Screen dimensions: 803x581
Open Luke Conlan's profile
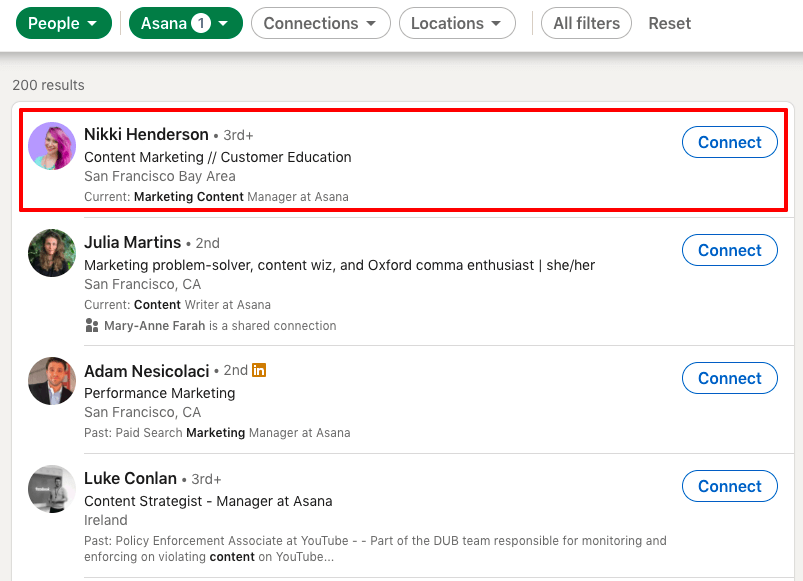[130, 478]
